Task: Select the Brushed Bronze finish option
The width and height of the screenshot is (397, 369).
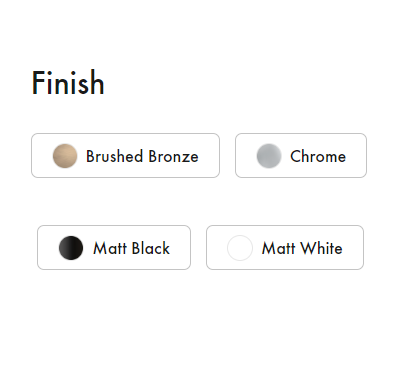Action: coord(125,155)
